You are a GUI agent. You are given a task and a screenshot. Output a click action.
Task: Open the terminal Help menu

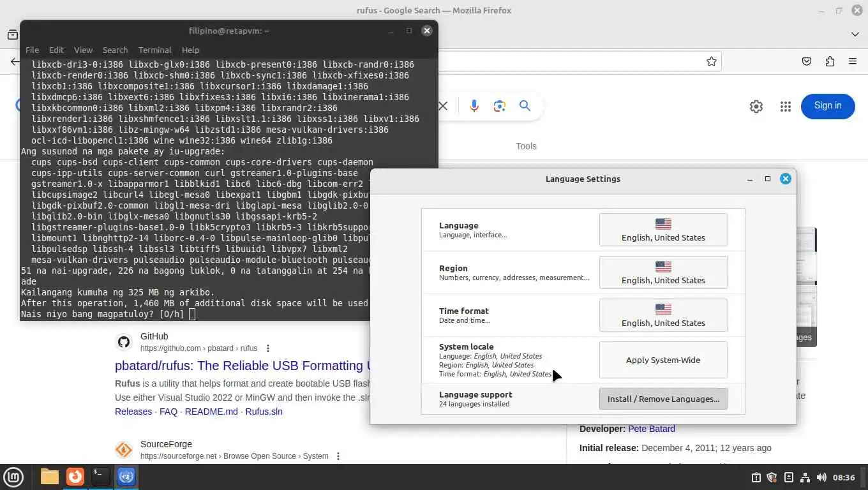pyautogui.click(x=190, y=50)
